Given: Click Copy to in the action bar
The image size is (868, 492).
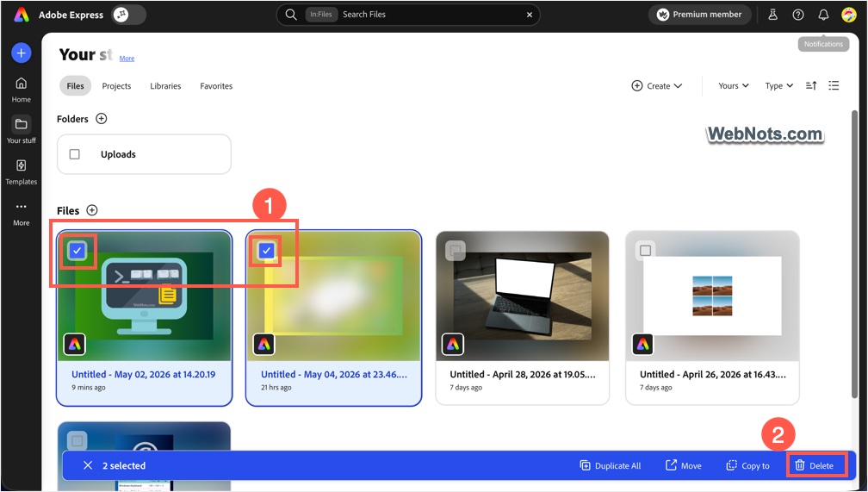Looking at the screenshot, I should pyautogui.click(x=747, y=465).
